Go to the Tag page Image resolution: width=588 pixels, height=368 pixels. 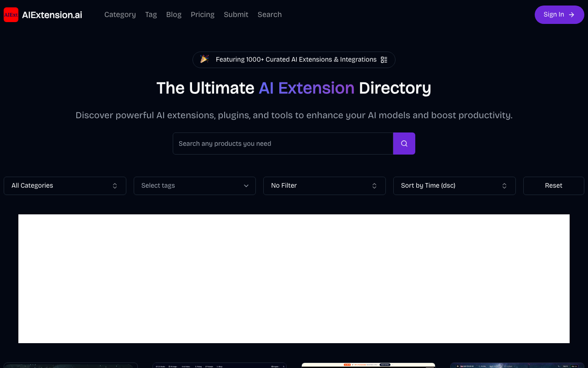[151, 15]
